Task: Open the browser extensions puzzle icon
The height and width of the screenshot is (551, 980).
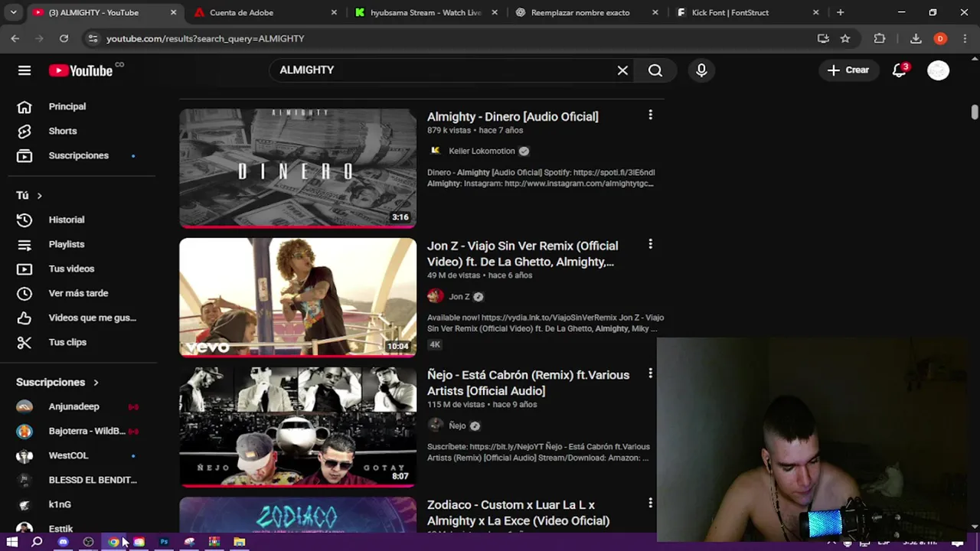Action: (x=880, y=38)
